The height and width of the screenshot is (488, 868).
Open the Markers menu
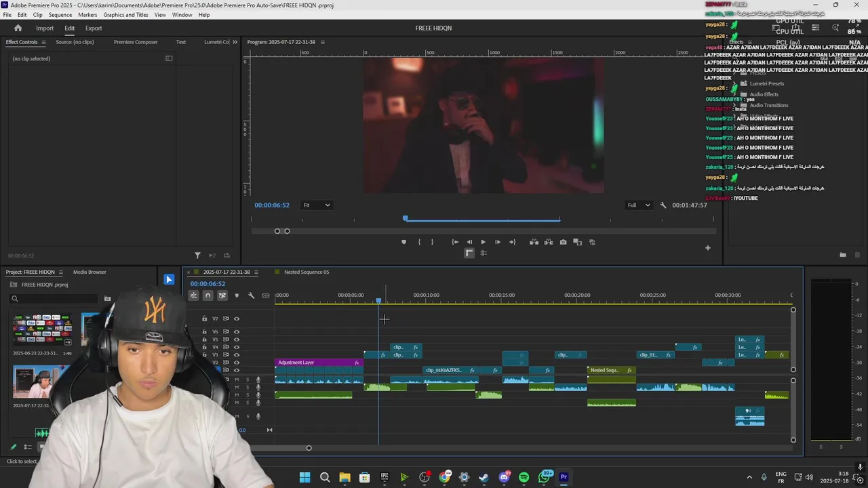(x=87, y=15)
